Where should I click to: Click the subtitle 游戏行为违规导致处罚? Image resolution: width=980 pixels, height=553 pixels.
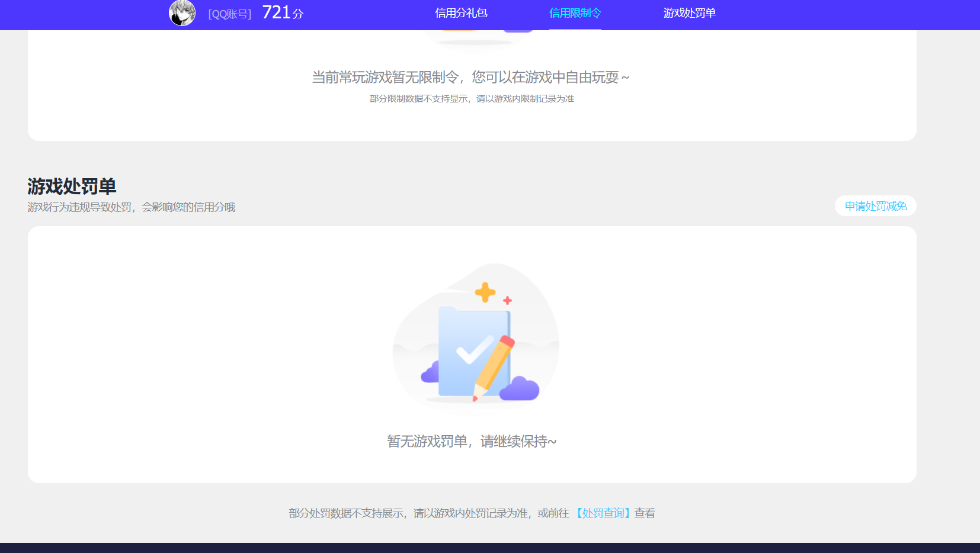coord(79,207)
